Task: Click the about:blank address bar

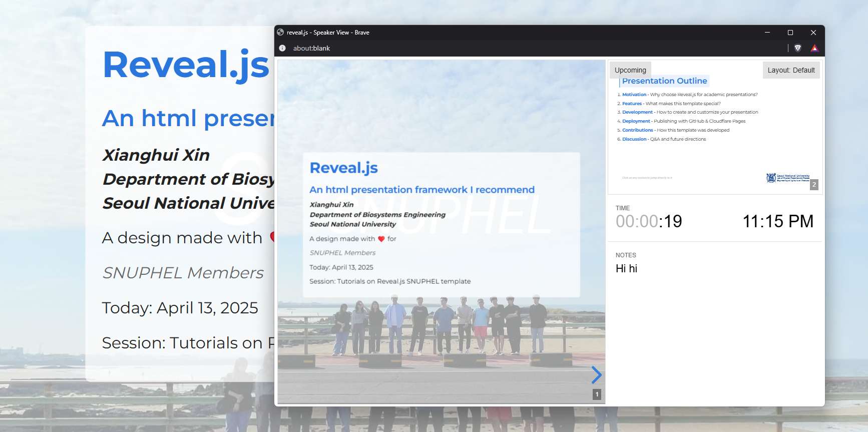Action: point(311,48)
